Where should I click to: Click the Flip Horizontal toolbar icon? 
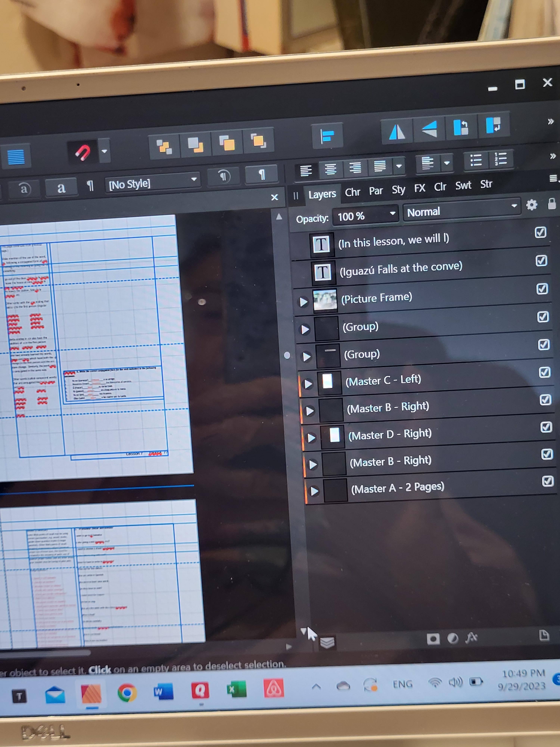pyautogui.click(x=397, y=132)
